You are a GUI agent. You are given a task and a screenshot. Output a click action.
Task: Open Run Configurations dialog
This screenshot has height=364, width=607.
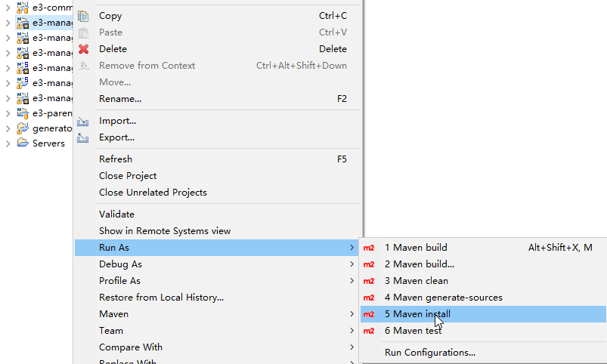pos(429,353)
